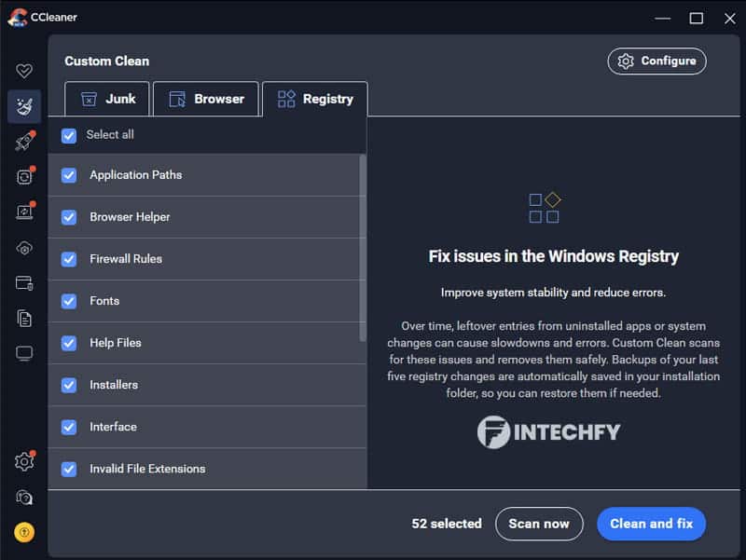
Task: Uncheck the Browser Helper checkbox
Action: coord(69,217)
